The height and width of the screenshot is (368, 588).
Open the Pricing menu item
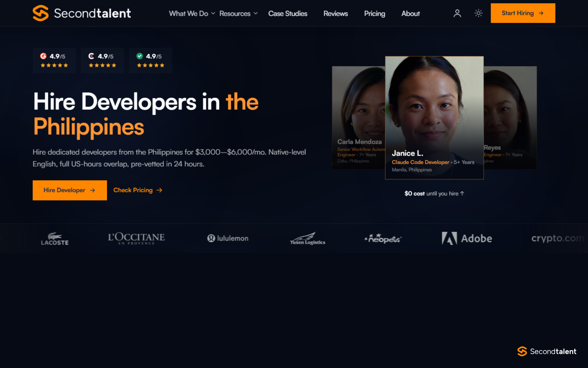coord(375,13)
